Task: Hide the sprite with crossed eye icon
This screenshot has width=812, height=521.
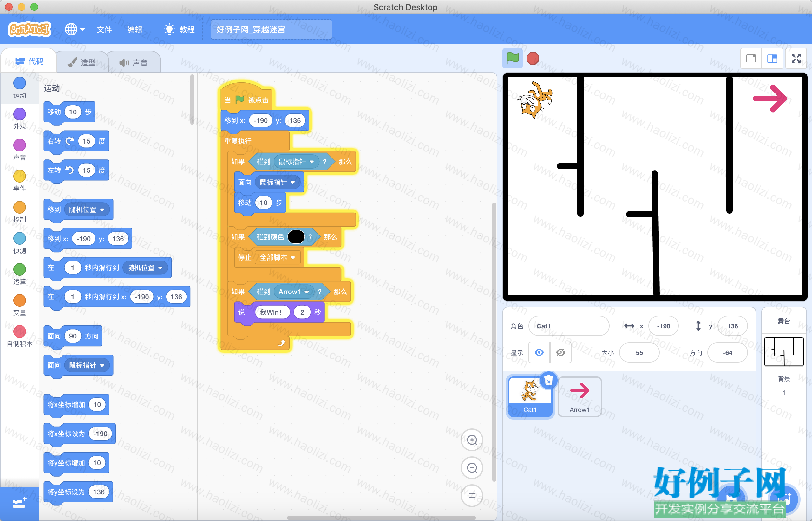Action: click(x=561, y=352)
